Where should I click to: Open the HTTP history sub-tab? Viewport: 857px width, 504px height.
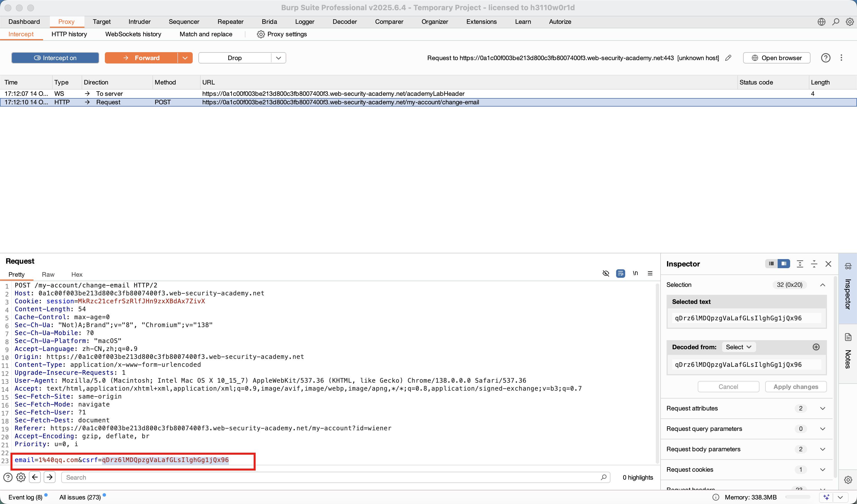69,34
